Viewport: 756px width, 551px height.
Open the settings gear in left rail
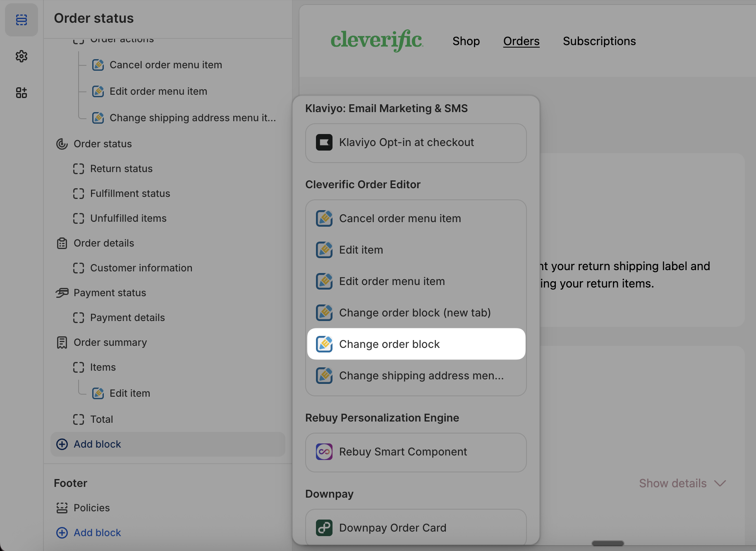[x=22, y=56]
